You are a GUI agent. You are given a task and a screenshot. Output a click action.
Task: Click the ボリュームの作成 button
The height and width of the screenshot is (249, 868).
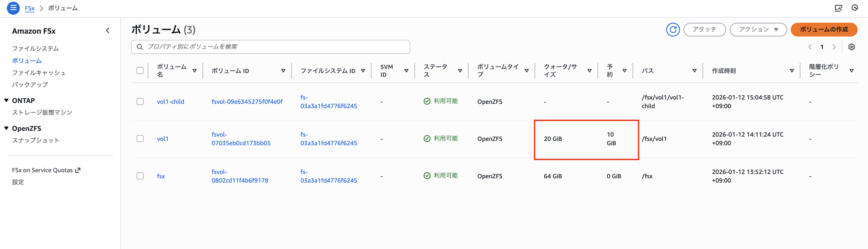824,30
